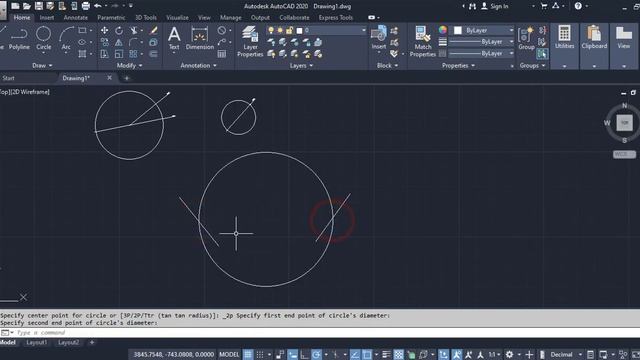640x360 pixels.
Task: Click the Save icon in quick access toolbar
Action: pyautogui.click(x=39, y=6)
